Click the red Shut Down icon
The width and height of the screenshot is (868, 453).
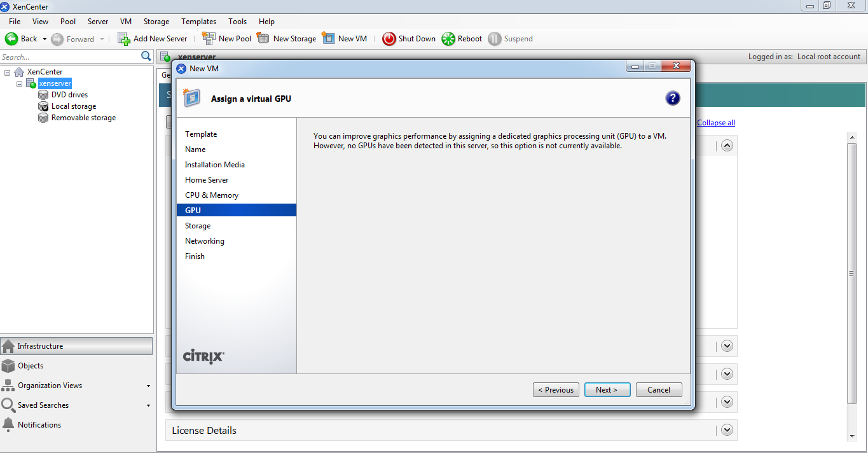pos(389,39)
